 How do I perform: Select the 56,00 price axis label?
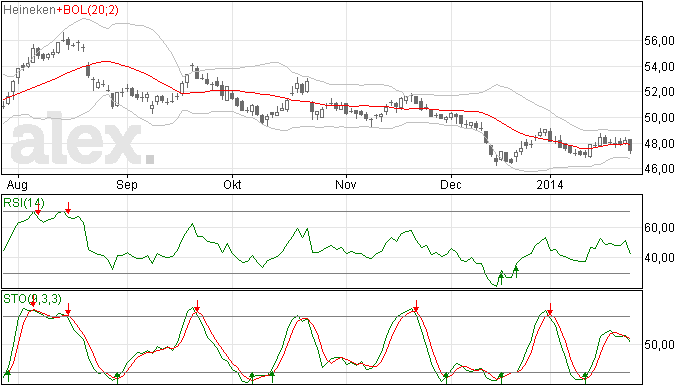[659, 41]
